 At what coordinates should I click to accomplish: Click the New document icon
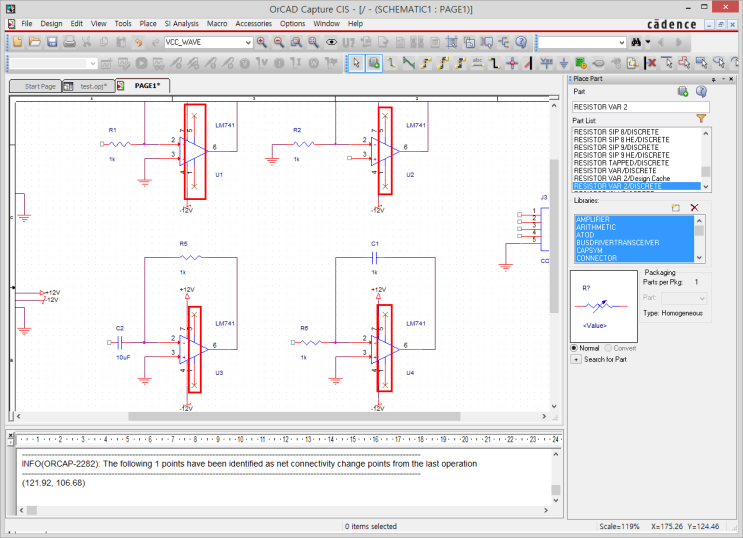pyautogui.click(x=18, y=42)
